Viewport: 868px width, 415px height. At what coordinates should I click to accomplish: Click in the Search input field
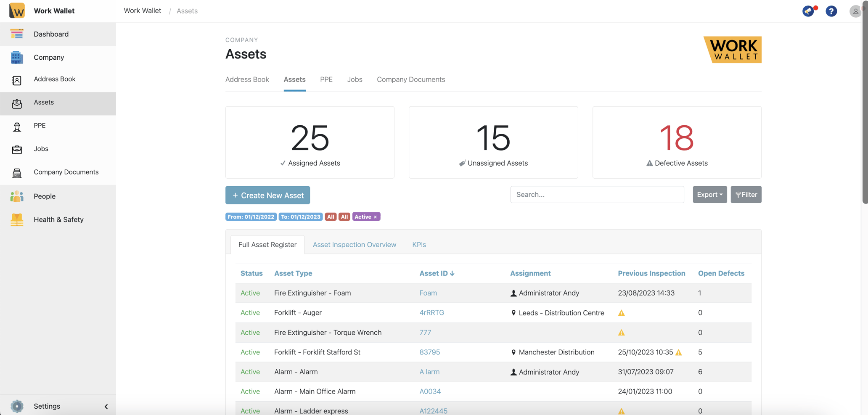[597, 195]
